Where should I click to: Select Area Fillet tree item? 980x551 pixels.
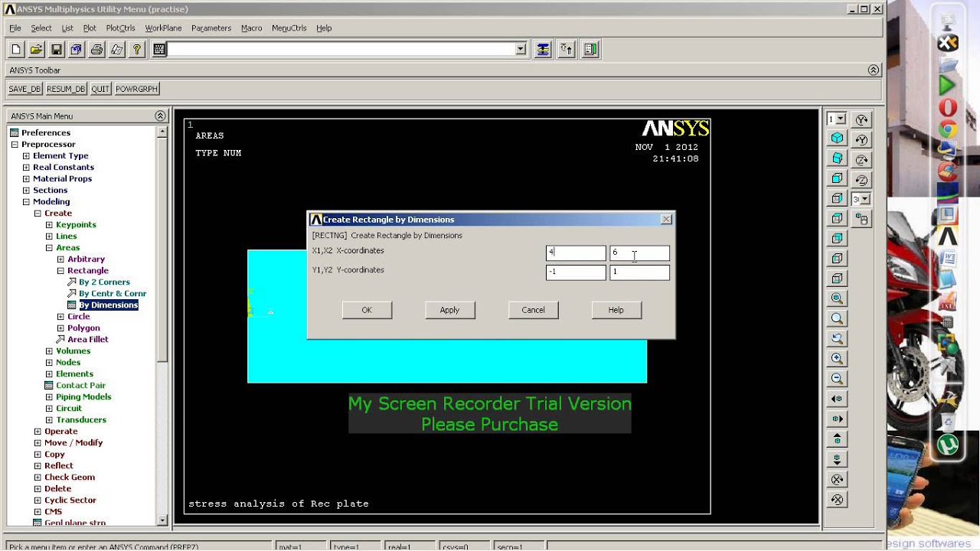tap(88, 339)
